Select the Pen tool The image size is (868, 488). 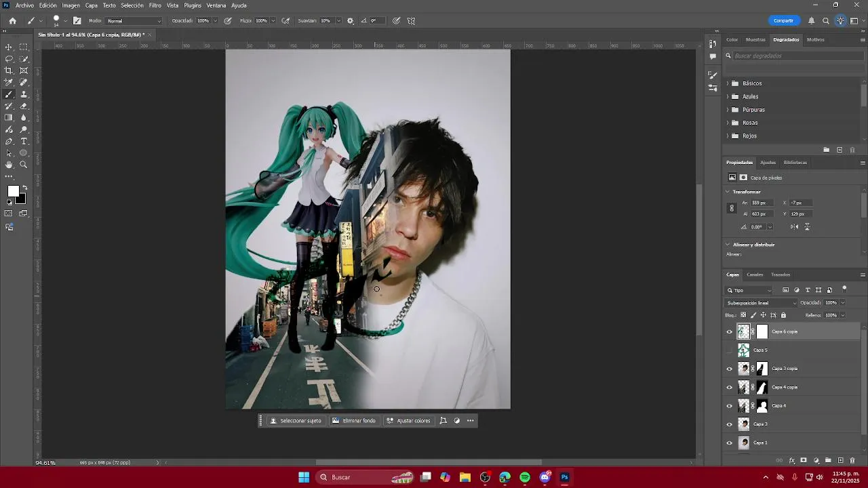[9, 141]
